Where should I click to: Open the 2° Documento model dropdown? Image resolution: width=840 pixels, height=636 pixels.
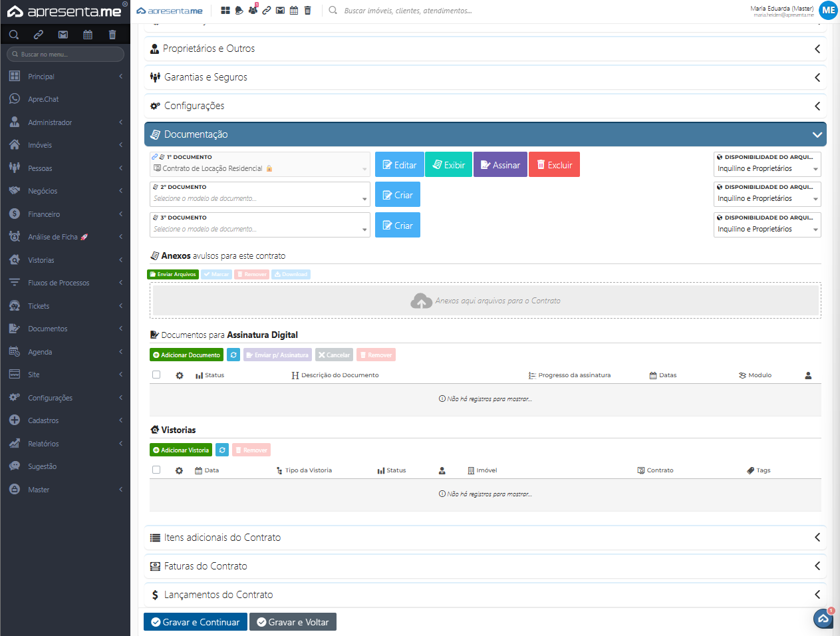tap(259, 198)
